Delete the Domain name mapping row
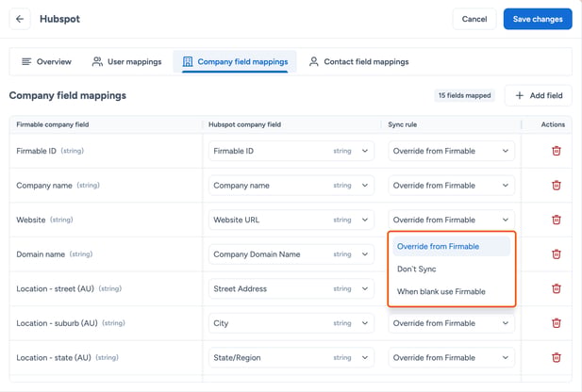This screenshot has width=582, height=392. point(556,254)
